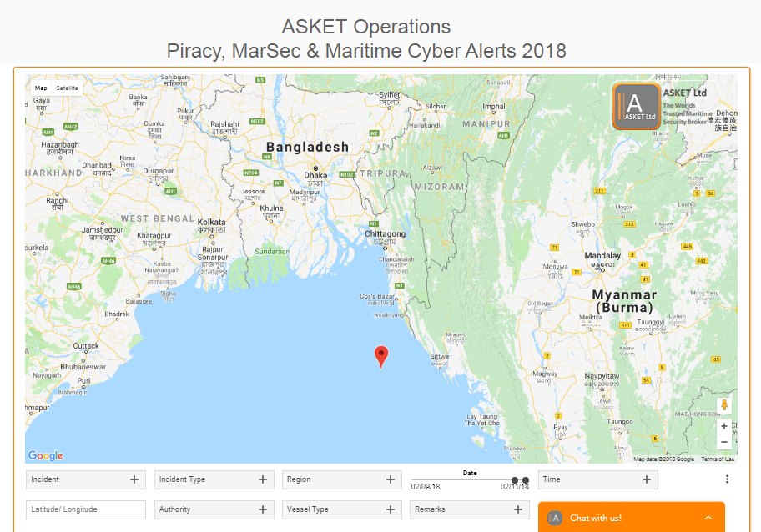Click the Myanmar (Burma) map label

[625, 301]
